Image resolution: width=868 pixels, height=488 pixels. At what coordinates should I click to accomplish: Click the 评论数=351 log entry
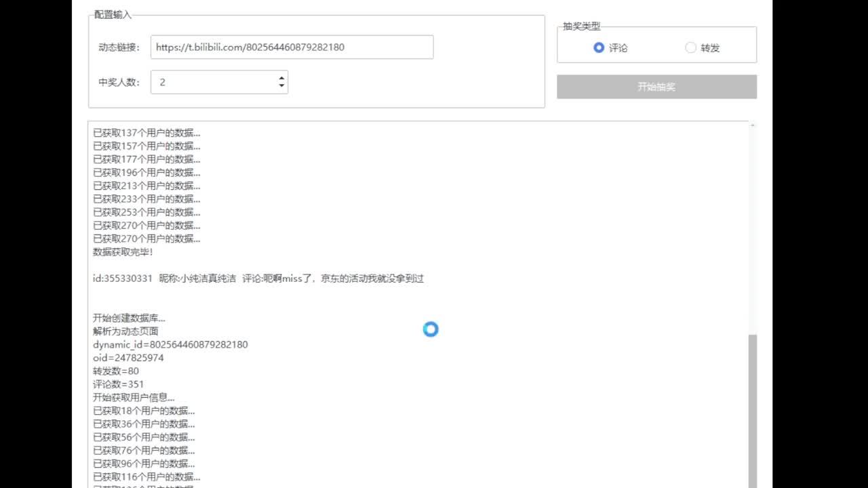pyautogui.click(x=119, y=384)
